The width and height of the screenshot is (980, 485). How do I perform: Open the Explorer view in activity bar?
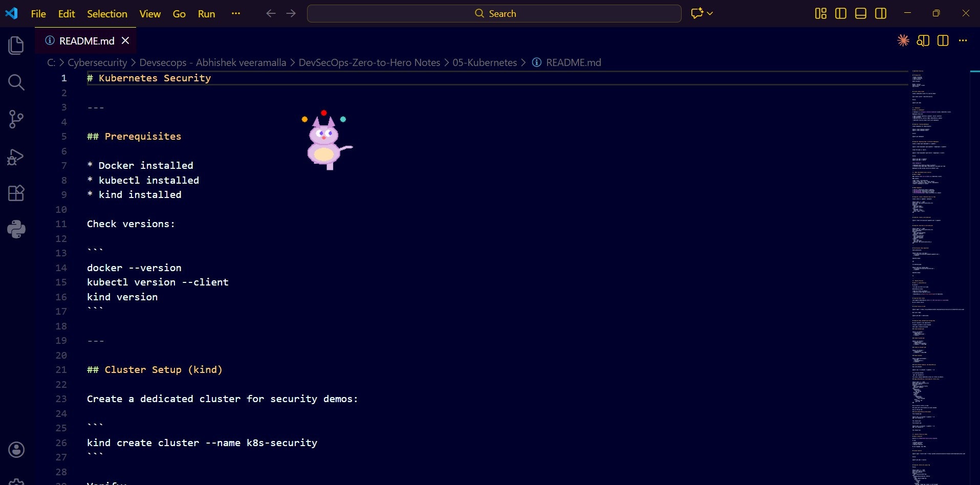click(x=16, y=46)
